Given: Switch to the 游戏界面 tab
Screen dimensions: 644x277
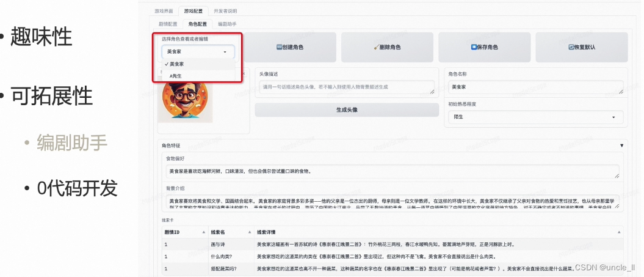Looking at the screenshot, I should pos(164,11).
